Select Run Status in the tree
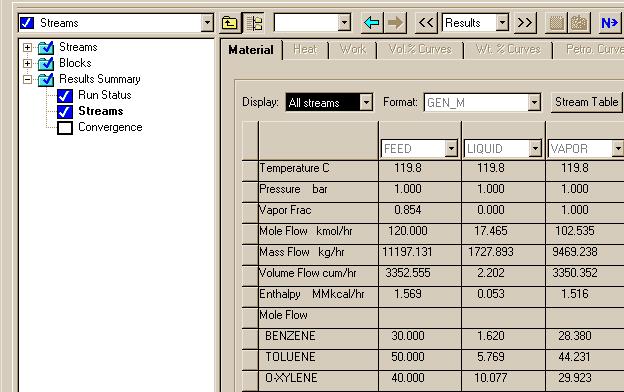624x392 pixels. (x=105, y=95)
